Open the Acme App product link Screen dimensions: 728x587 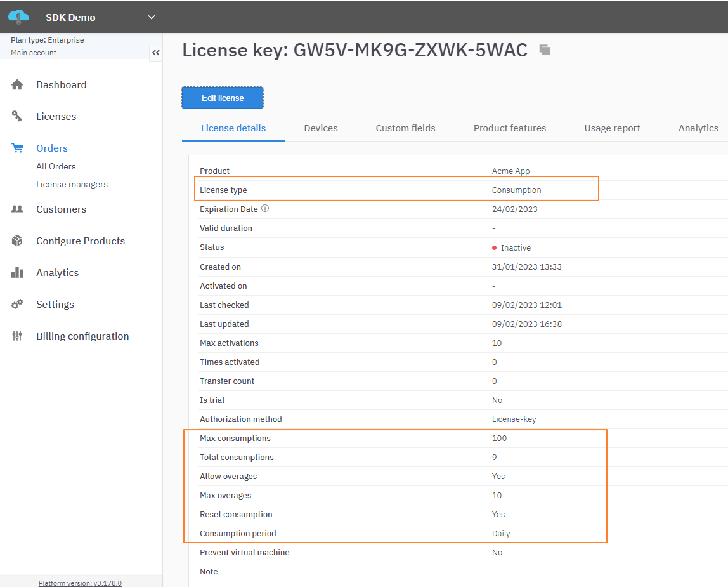coord(510,171)
